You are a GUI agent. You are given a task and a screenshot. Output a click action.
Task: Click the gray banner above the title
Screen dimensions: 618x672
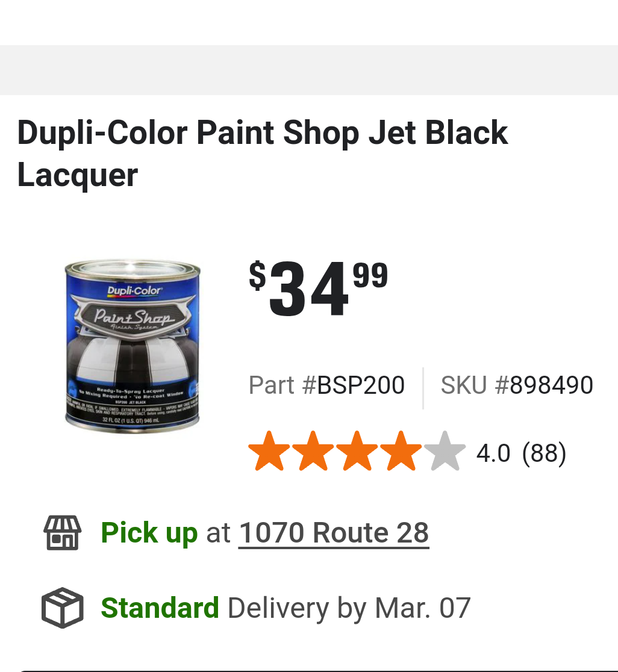click(308, 70)
